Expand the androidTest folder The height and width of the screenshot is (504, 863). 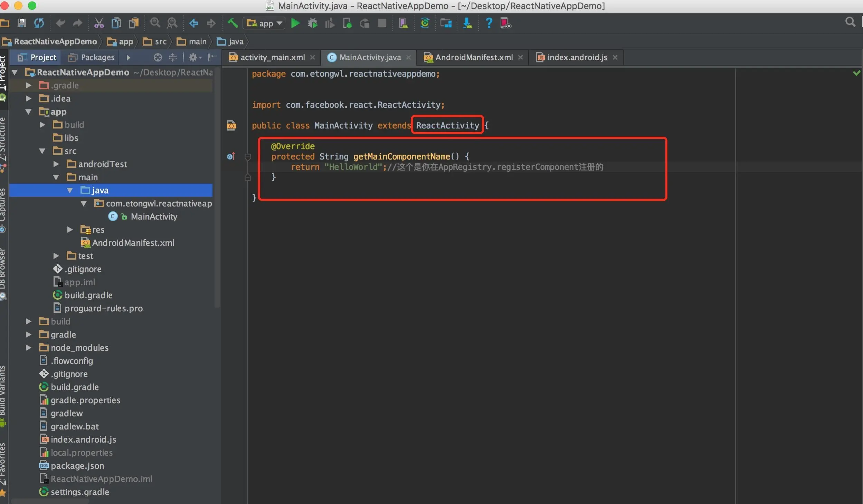56,164
